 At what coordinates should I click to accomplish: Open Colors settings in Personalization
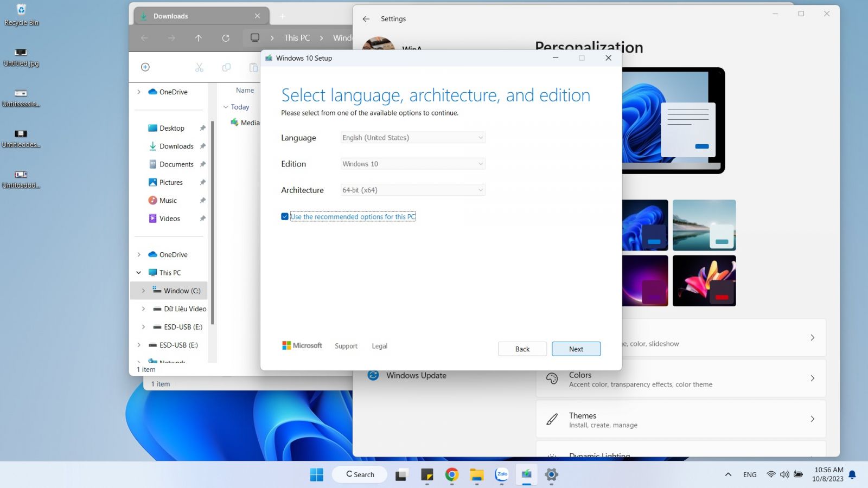[681, 378]
